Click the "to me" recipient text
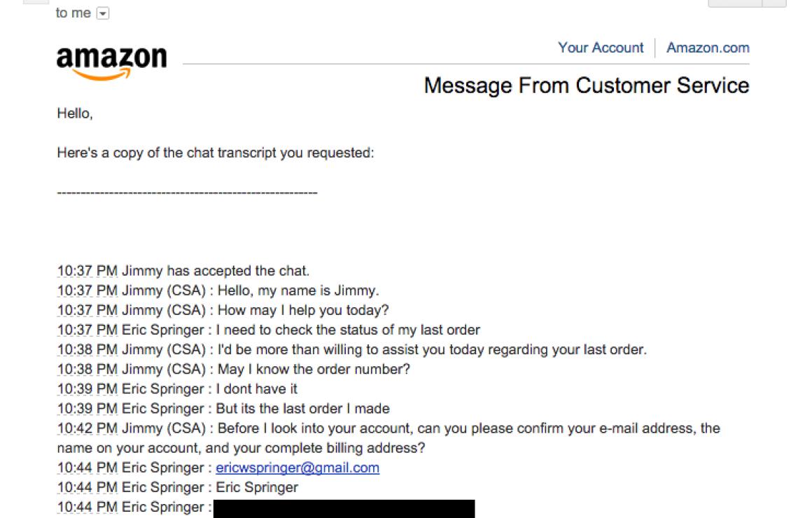This screenshot has width=812, height=518. point(73,13)
